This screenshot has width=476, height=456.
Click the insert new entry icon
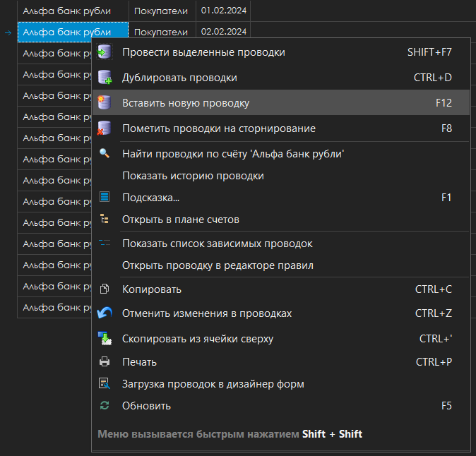point(104,102)
